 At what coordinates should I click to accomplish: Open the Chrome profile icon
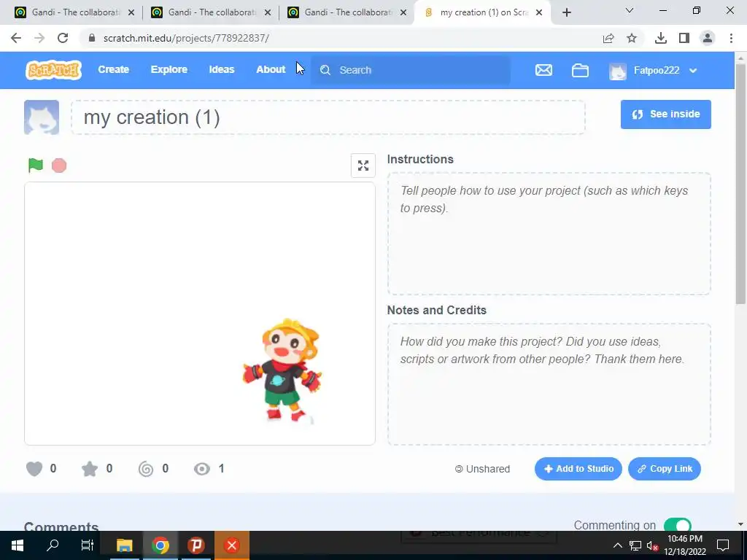(708, 38)
